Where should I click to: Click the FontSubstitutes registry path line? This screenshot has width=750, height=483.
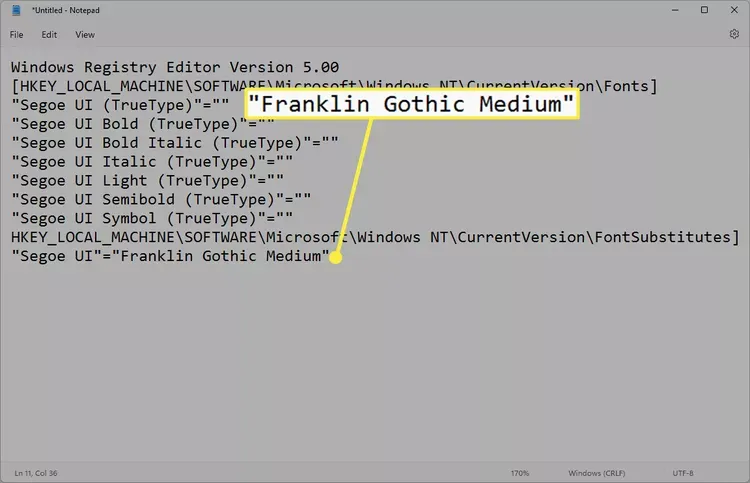point(375,237)
